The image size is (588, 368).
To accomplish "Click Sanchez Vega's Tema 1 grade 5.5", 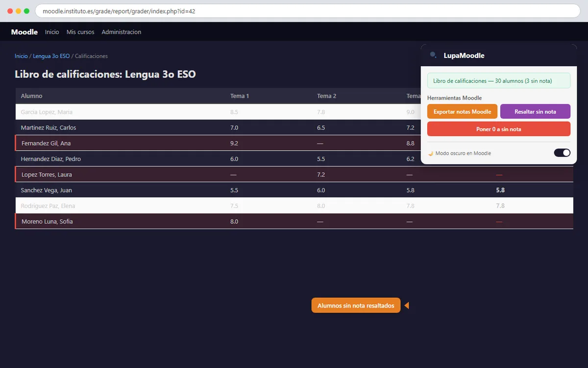I will pos(234,190).
